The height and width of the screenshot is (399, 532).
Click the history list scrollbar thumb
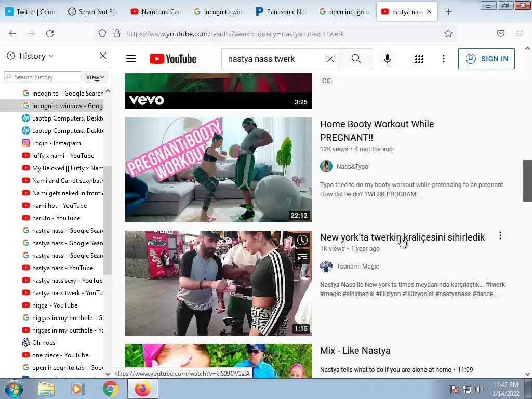pyautogui.click(x=108, y=220)
